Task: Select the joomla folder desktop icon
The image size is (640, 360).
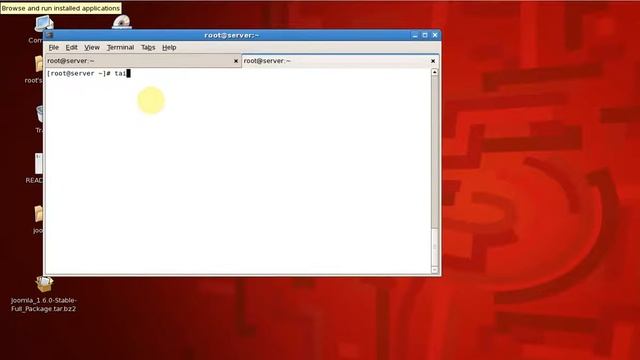Action: 39,214
